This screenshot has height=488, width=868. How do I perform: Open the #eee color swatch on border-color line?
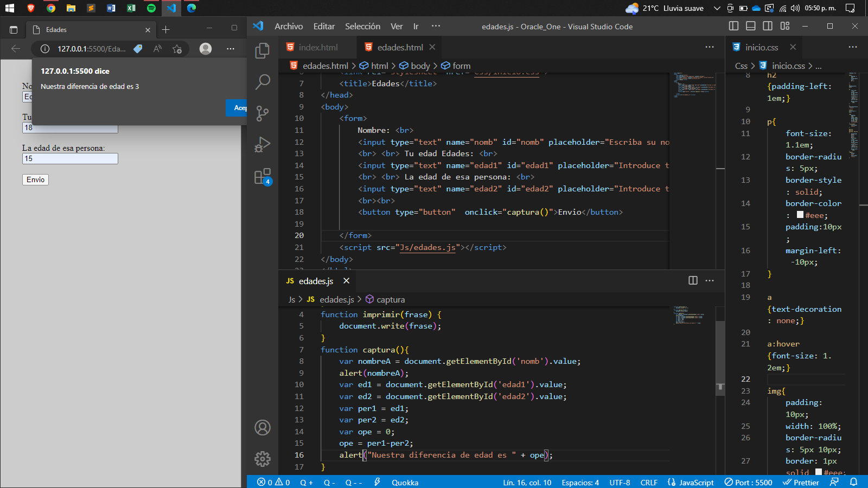[x=800, y=215]
